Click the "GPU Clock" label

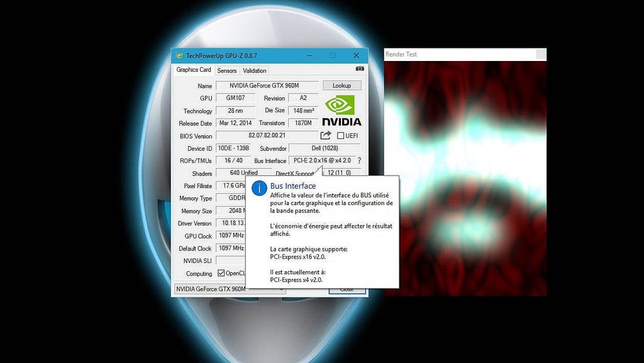198,236
